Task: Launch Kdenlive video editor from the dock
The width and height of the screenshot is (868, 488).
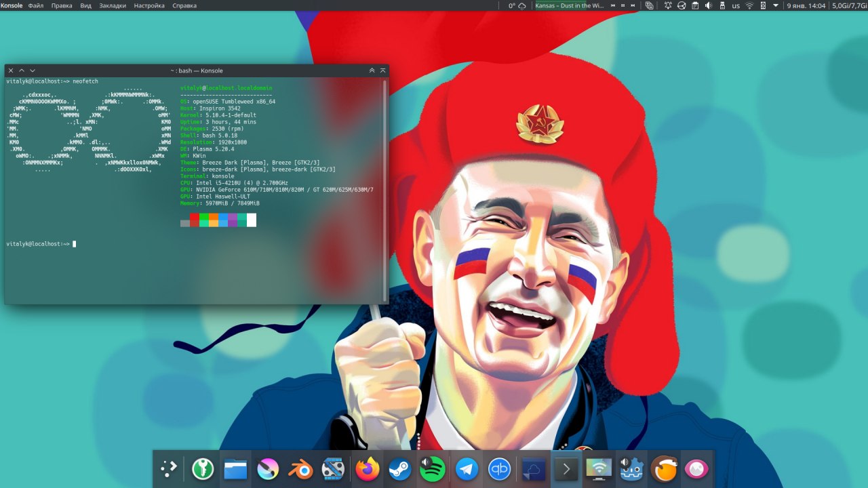Action: click(x=333, y=469)
